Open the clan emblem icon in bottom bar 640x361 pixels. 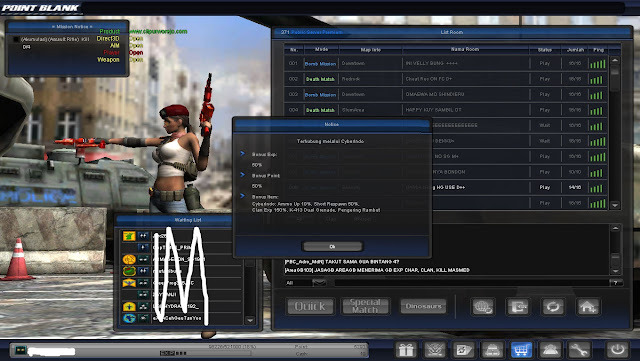[435, 350]
